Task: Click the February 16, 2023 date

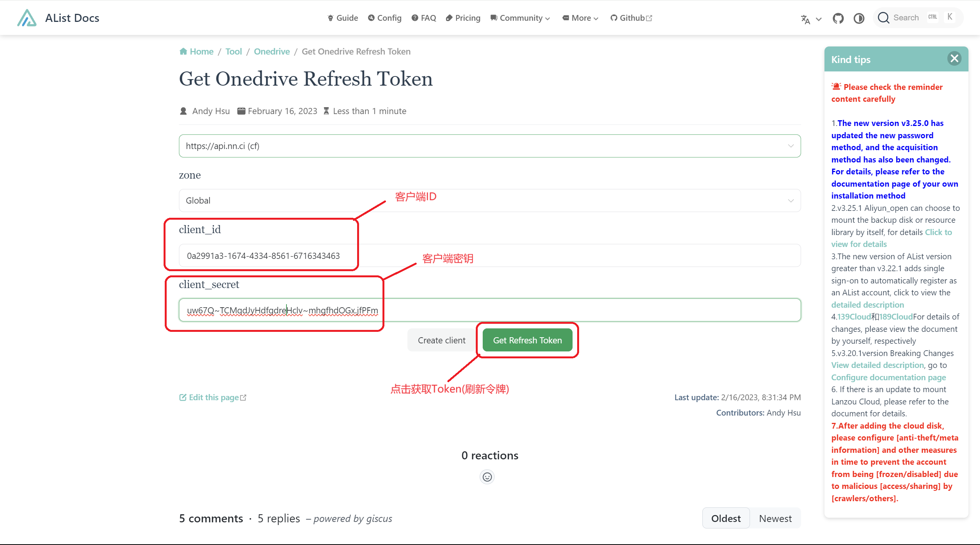Action: point(282,111)
